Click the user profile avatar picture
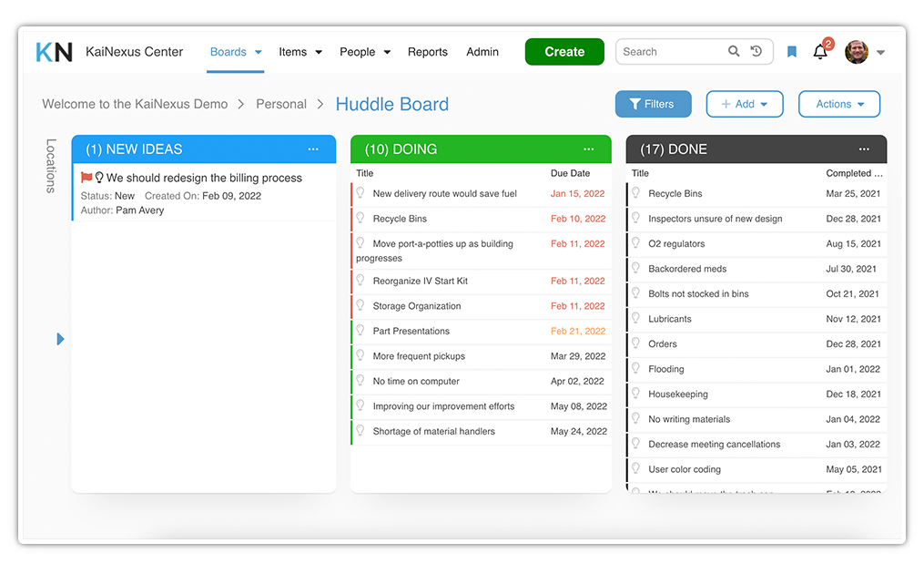The height and width of the screenshot is (574, 924). coord(856,52)
